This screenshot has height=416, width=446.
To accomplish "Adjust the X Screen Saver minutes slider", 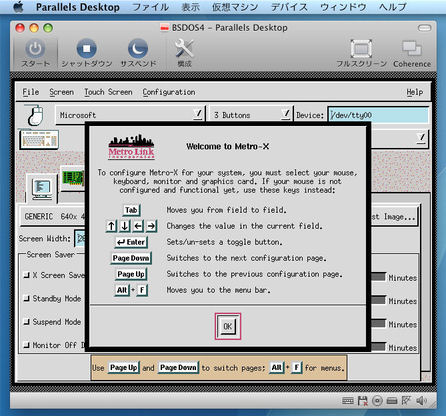I will click(378, 277).
